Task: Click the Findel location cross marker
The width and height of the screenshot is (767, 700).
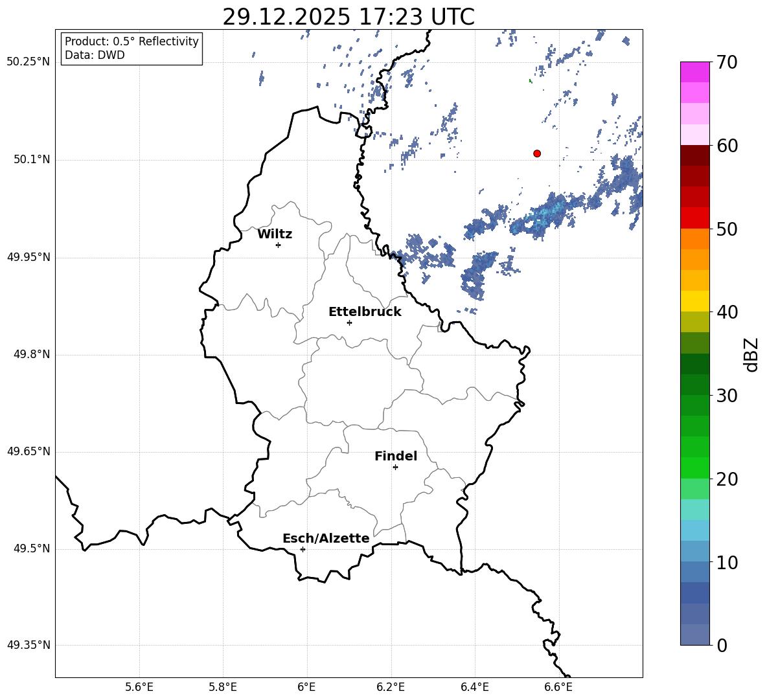Action: (395, 468)
